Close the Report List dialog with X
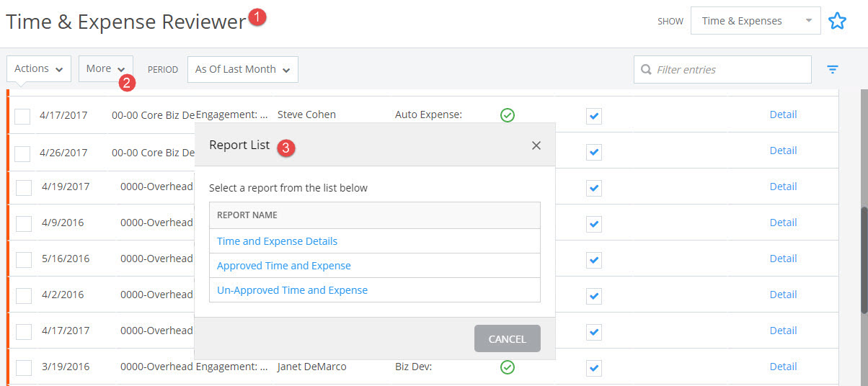Screen dimensions: 868x386 536,145
